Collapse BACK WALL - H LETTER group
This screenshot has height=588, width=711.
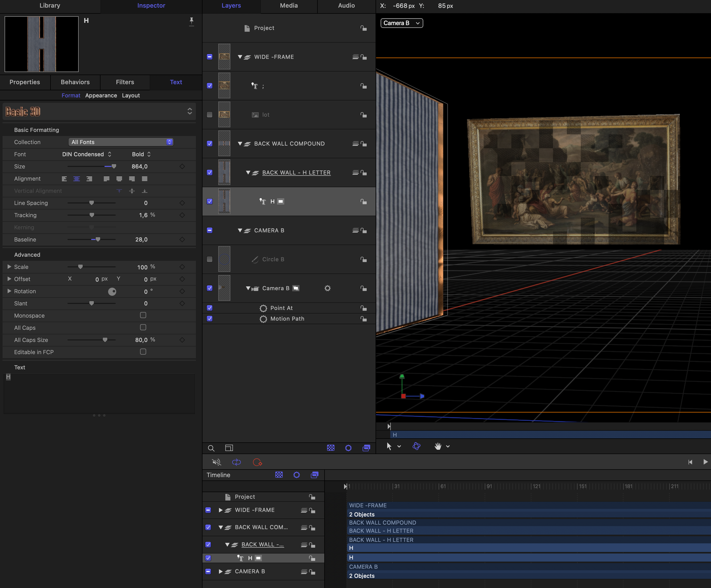[x=248, y=173]
